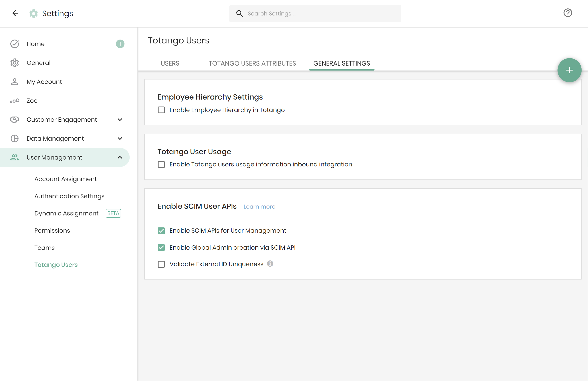Image resolution: width=588 pixels, height=381 pixels.
Task: Click the Settings gear logo icon
Action: click(x=33, y=13)
